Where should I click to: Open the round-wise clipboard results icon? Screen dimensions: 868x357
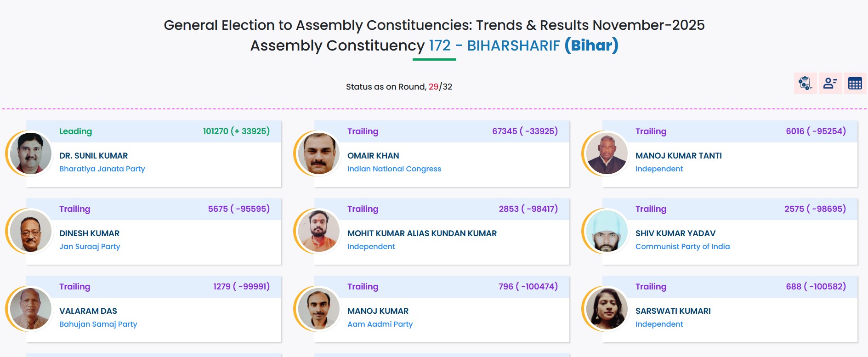tap(805, 83)
